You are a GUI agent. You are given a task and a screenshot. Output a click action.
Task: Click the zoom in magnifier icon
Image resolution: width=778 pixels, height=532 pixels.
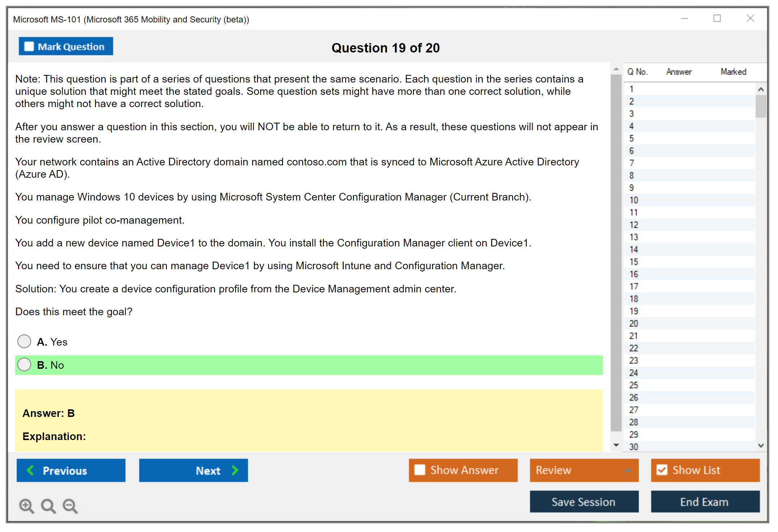[26, 506]
